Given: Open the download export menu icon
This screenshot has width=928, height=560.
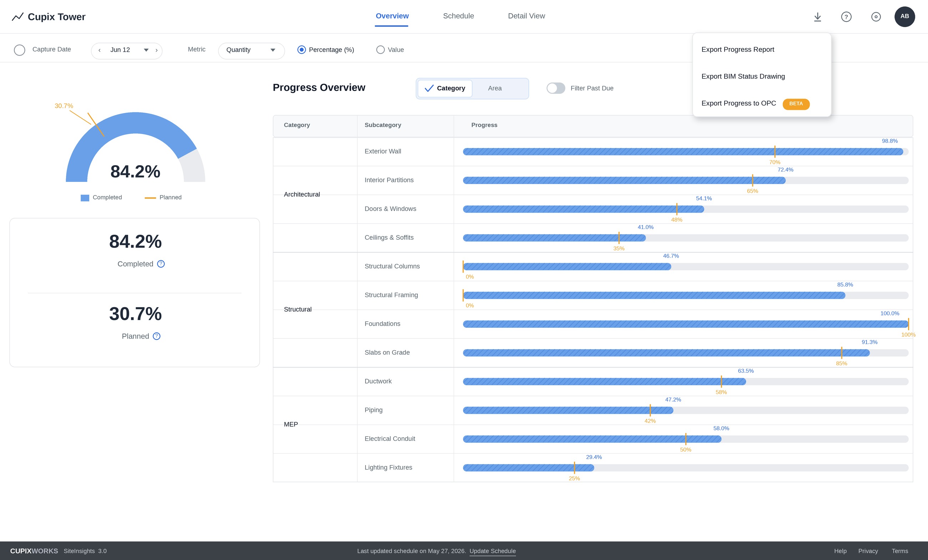Looking at the screenshot, I should [817, 17].
